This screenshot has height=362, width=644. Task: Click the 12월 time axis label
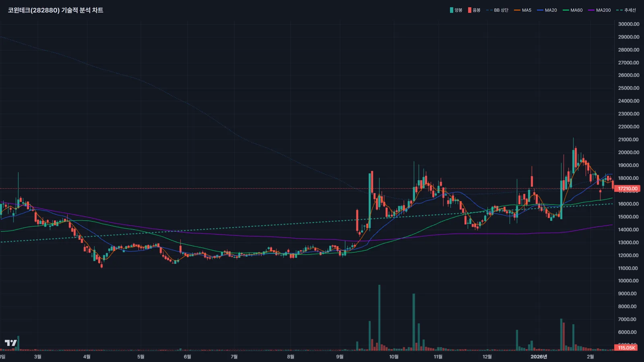(487, 357)
